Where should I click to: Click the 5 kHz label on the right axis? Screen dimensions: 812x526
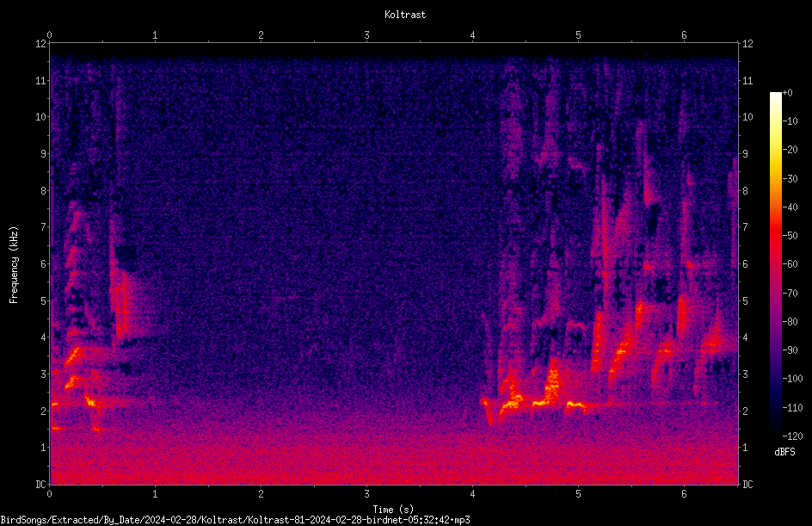coord(745,300)
